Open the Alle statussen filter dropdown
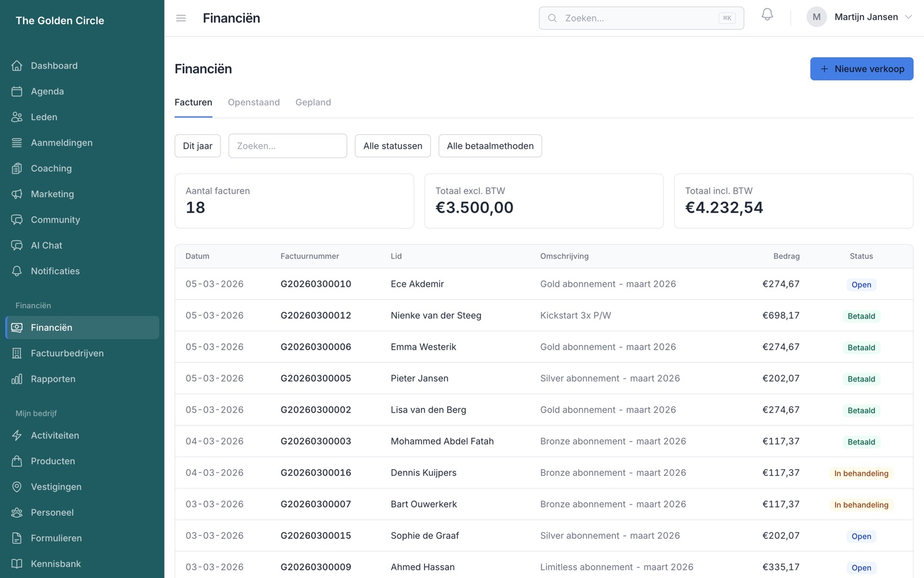Viewport: 924px width, 578px height. point(393,146)
